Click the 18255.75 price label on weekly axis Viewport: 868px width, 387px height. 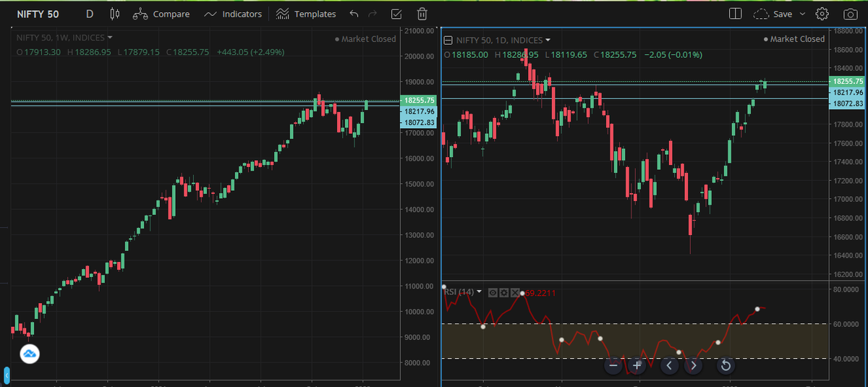419,100
